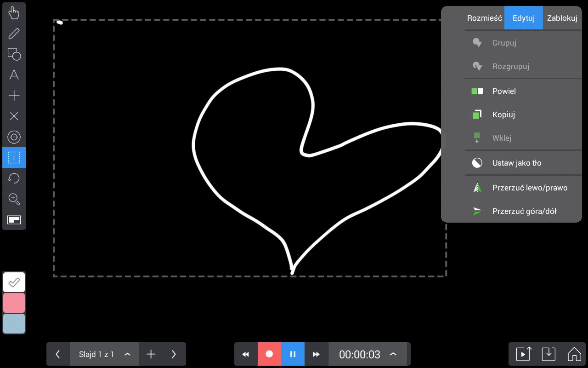
Task: Click the small white dot in the canvas corner
Action: 60,22
